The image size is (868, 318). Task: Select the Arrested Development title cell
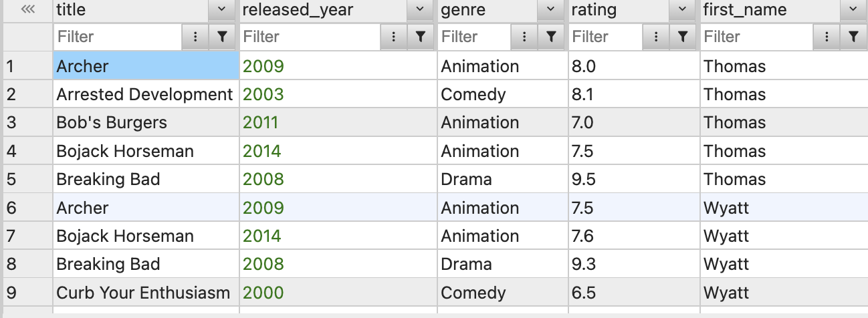(146, 94)
